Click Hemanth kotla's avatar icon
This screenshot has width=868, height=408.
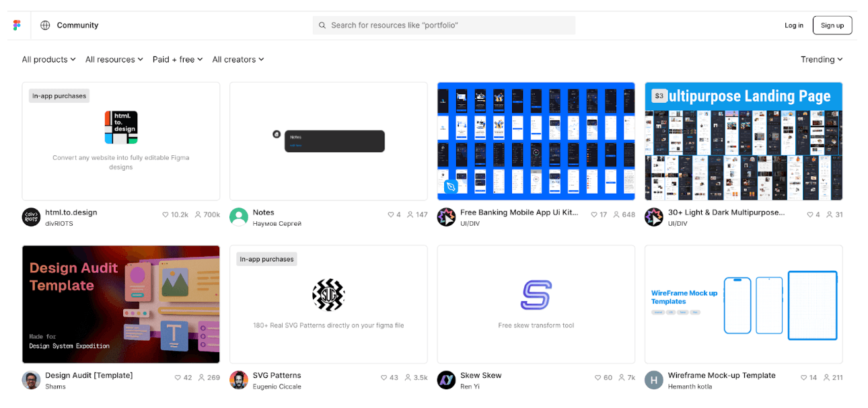click(x=654, y=380)
